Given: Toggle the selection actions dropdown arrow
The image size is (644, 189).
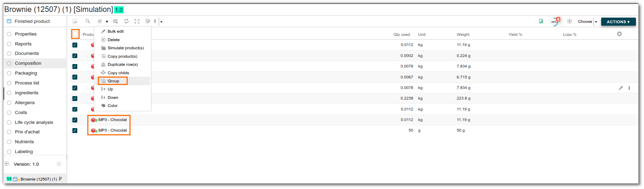Looking at the screenshot, I should [107, 22].
